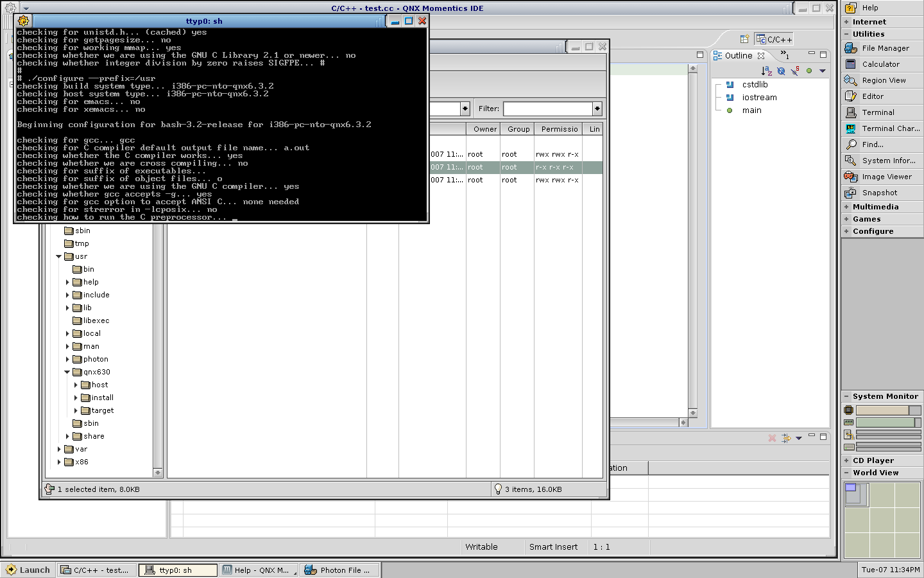Open Region View utility
This screenshot has width=924, height=578.
tap(882, 80)
